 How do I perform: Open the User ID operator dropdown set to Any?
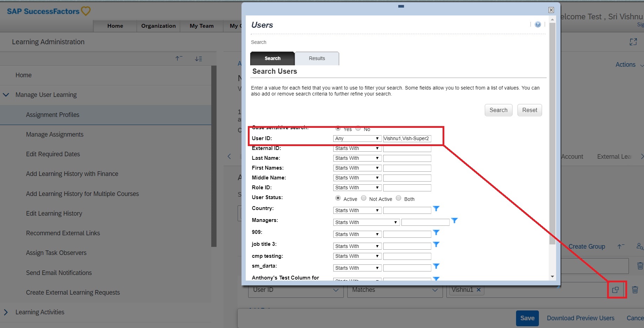pyautogui.click(x=357, y=138)
